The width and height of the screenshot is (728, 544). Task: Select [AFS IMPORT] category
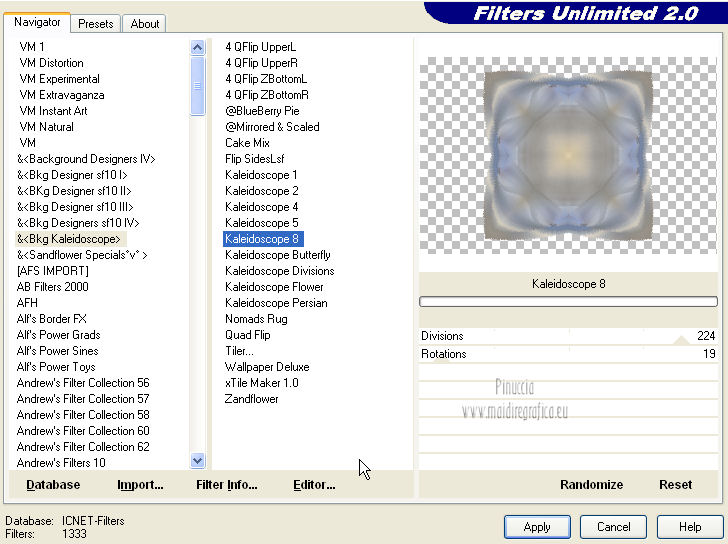pos(52,271)
